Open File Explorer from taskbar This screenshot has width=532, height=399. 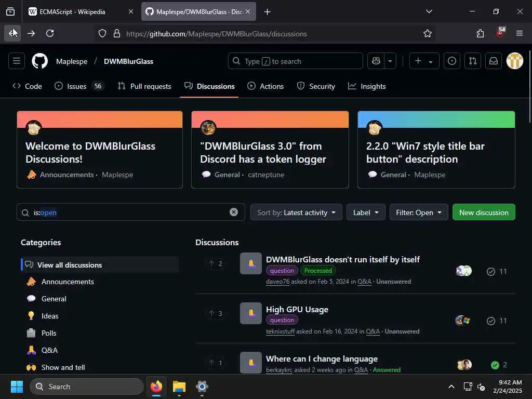[179, 387]
